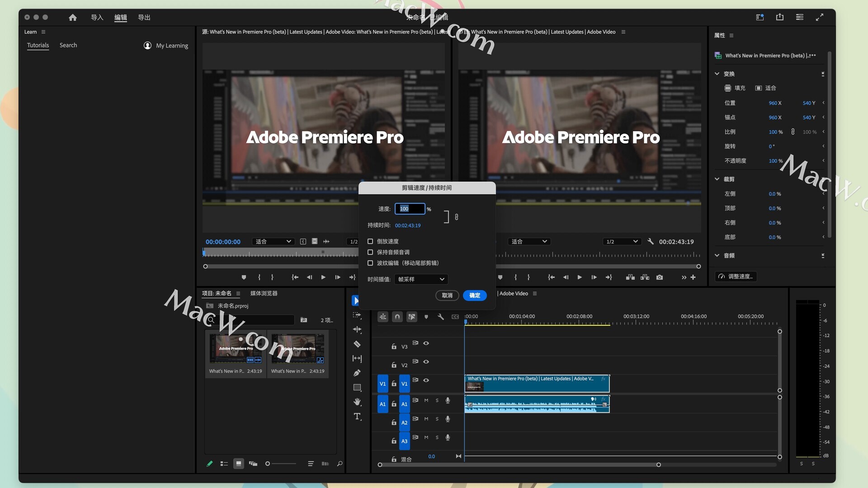Open the button editor plus icon

[693, 277]
